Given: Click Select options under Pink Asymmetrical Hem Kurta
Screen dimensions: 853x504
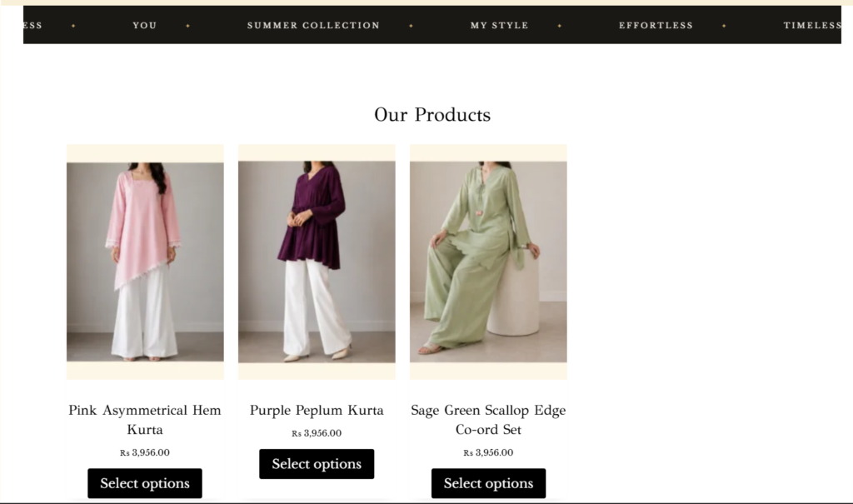Looking at the screenshot, I should 145,483.
